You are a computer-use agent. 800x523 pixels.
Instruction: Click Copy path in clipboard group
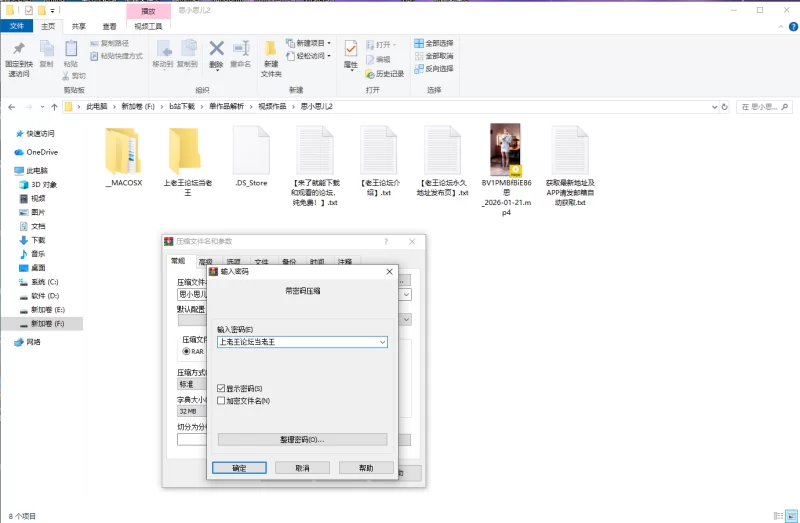(109, 43)
